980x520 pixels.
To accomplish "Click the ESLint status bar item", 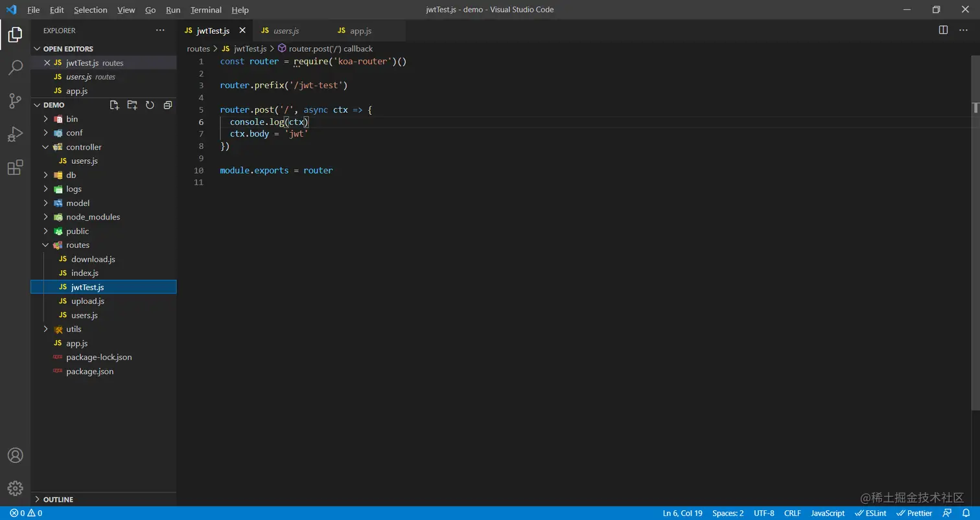I will 871,513.
